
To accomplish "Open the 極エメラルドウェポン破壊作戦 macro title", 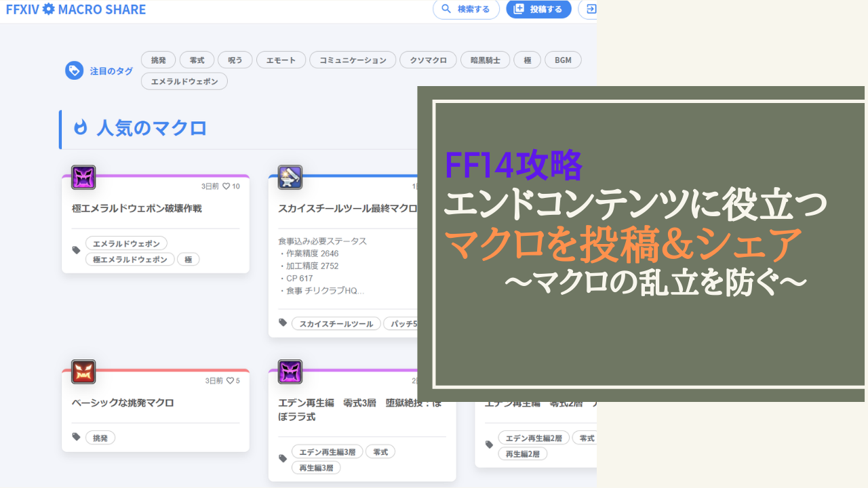I will pyautogui.click(x=137, y=209).
